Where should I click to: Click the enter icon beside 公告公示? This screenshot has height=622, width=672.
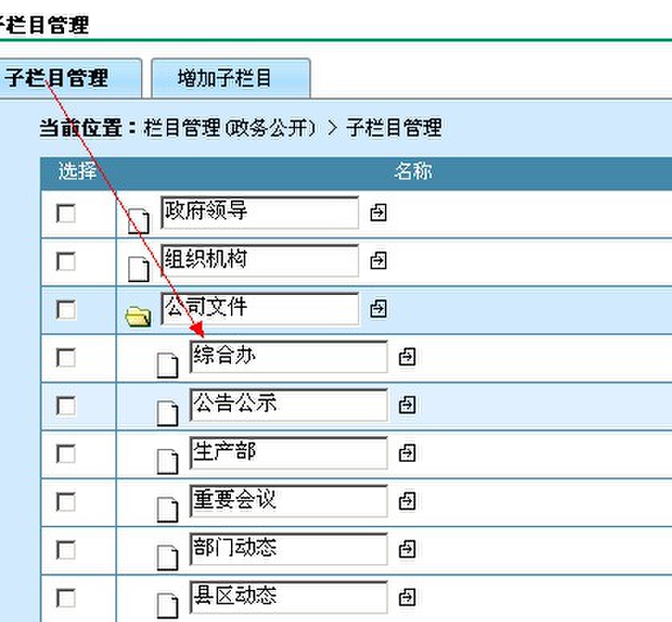[x=407, y=406]
